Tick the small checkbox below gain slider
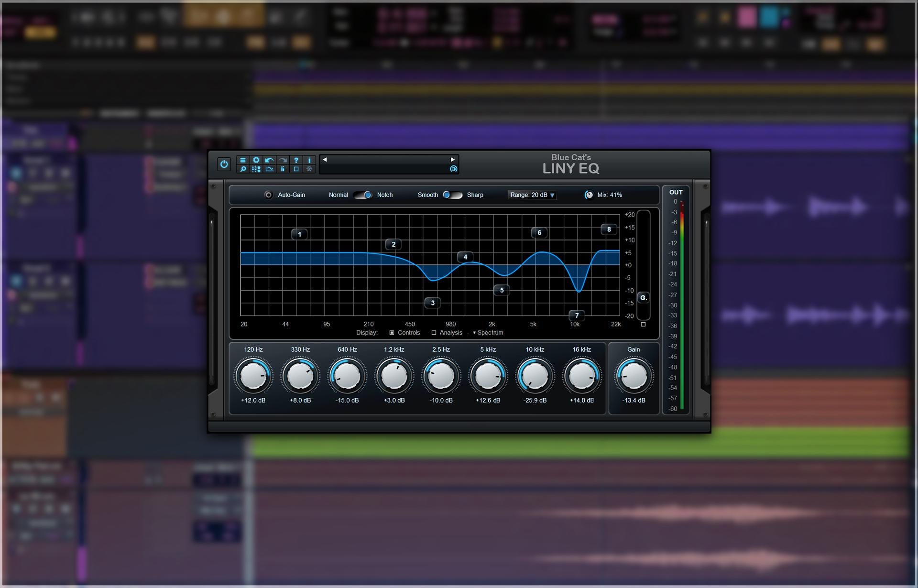The height and width of the screenshot is (588, 918). [x=643, y=324]
